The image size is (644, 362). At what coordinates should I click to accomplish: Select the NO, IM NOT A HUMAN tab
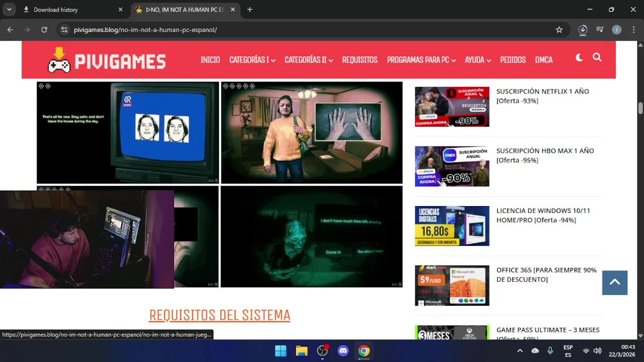pos(185,10)
